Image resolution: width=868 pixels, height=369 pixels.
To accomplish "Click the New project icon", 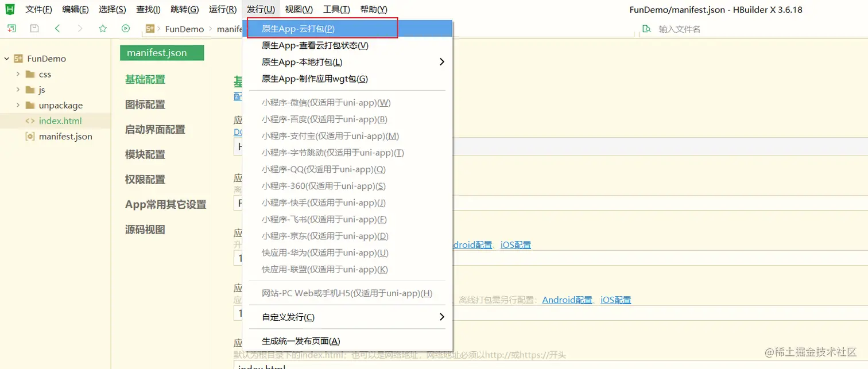I will 11,28.
